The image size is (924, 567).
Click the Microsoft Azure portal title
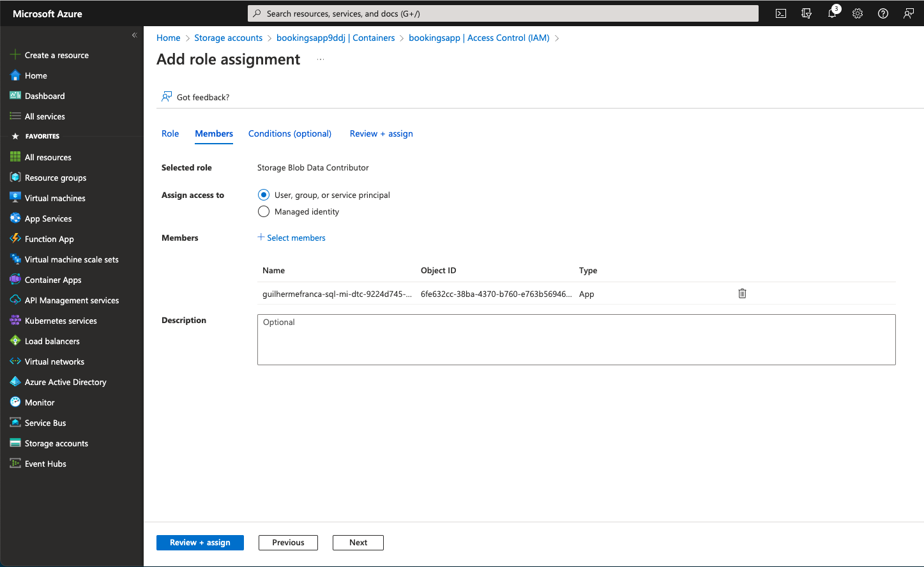click(47, 13)
